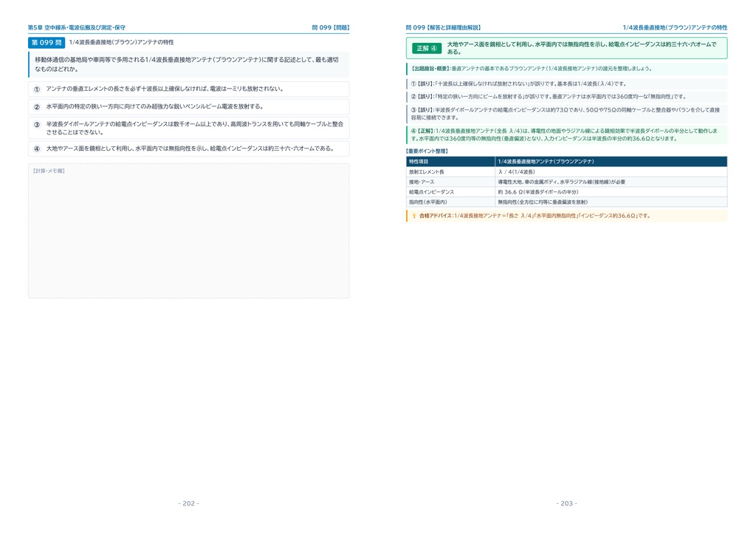The width and height of the screenshot is (756, 535).
Task: Click chapter header 第5章 空中線系・電波伝搬及び測定・保守
Action: pyautogui.click(x=77, y=27)
